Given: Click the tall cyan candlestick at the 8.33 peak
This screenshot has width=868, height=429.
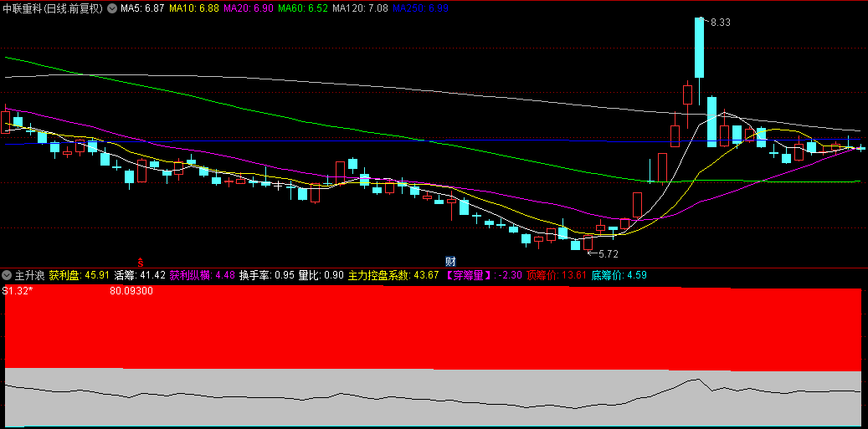Looking at the screenshot, I should click(699, 48).
